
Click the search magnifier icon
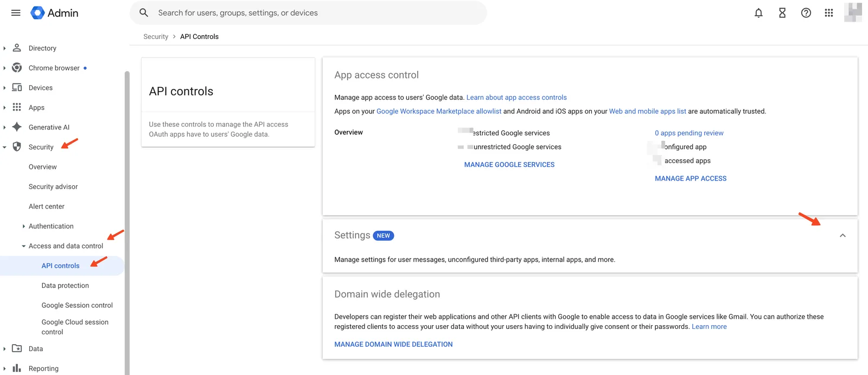pos(144,12)
